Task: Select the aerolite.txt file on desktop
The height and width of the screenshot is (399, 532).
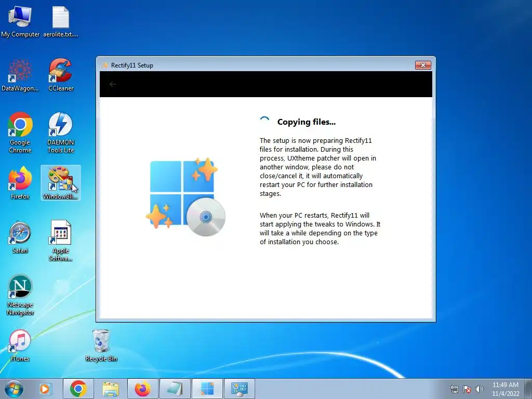Action: tap(60, 21)
